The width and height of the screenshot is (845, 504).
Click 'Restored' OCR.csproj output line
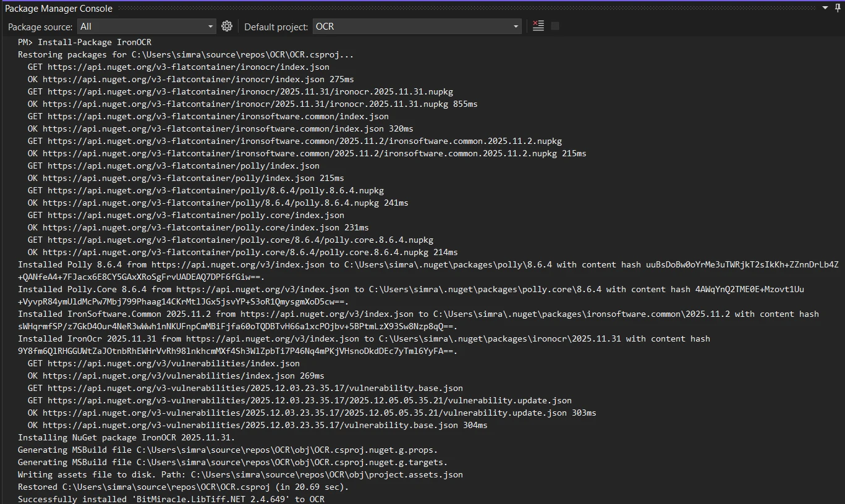(183, 487)
